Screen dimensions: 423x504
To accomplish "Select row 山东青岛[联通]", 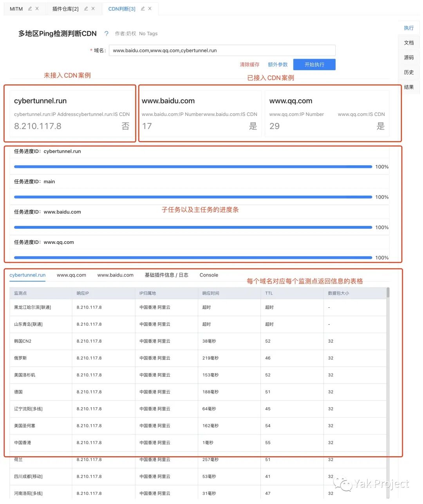I will pyautogui.click(x=198, y=324).
